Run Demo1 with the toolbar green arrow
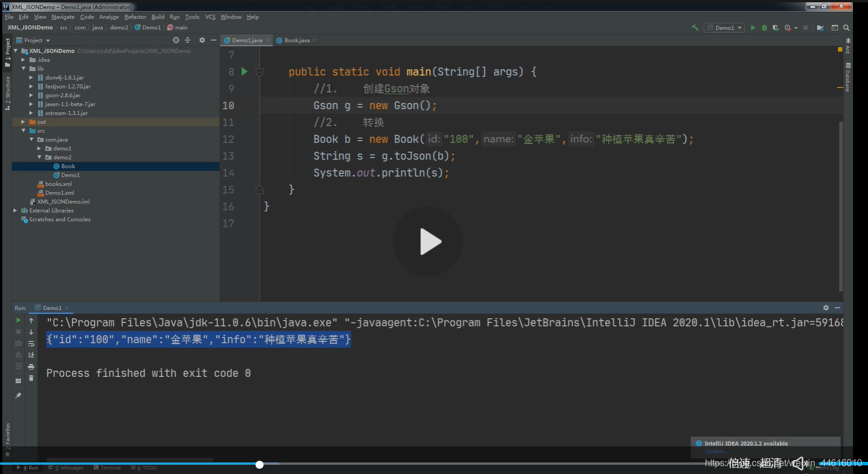This screenshot has width=868, height=474. [x=752, y=28]
